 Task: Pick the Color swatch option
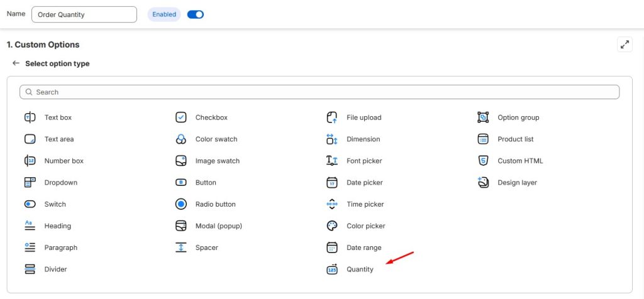point(216,139)
